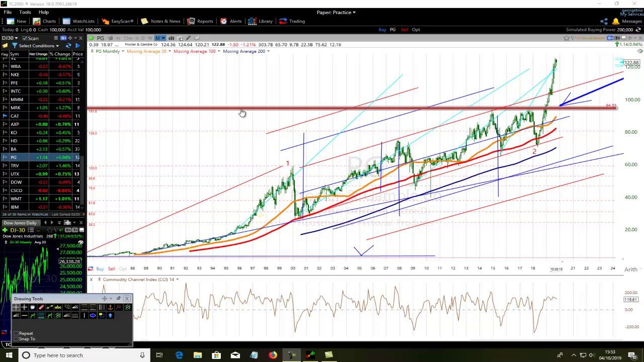Click the red Sell button in the order bar
This screenshot has height=362, width=644.
point(405,30)
